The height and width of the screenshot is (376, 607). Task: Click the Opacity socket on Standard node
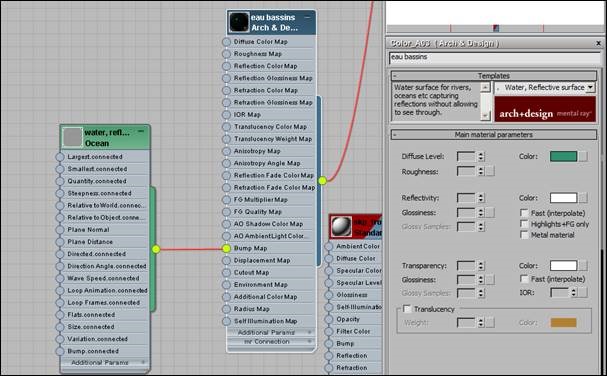click(x=329, y=319)
